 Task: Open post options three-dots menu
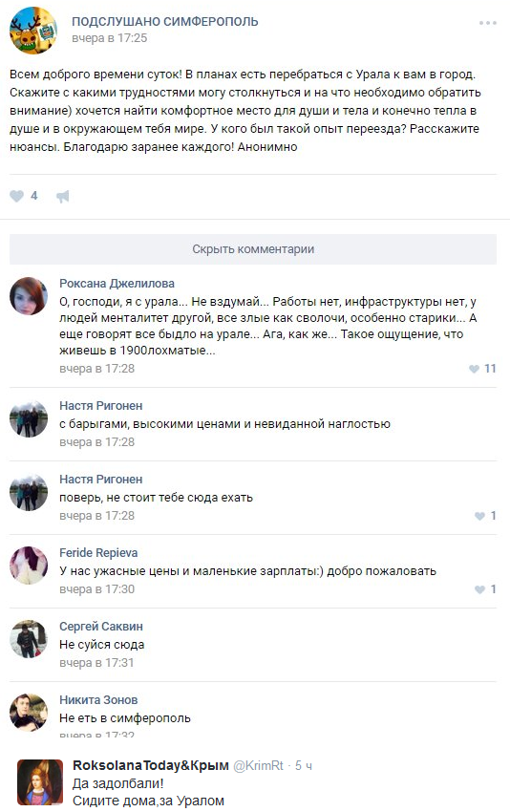(x=488, y=23)
